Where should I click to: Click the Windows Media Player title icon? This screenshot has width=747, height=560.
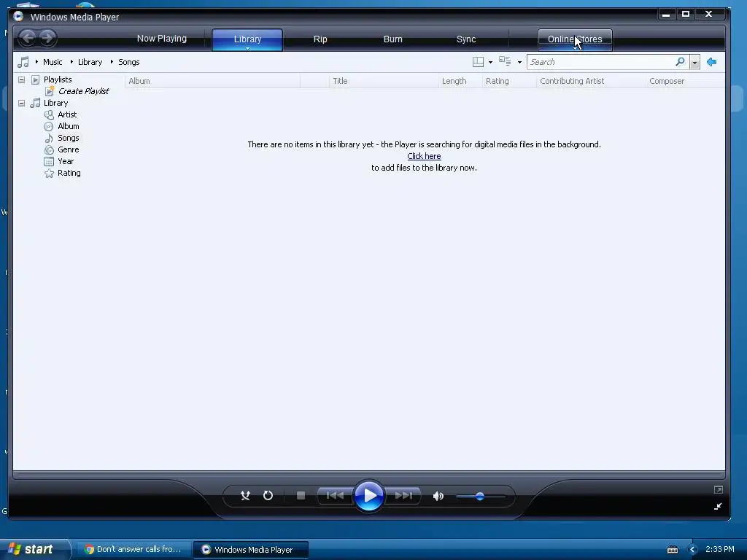pyautogui.click(x=18, y=16)
